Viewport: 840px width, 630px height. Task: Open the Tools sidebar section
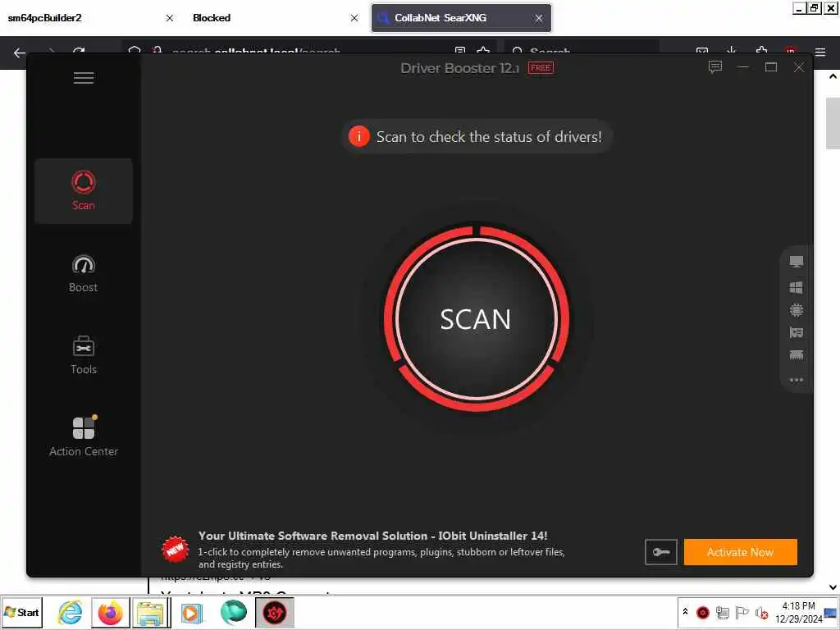pyautogui.click(x=84, y=355)
